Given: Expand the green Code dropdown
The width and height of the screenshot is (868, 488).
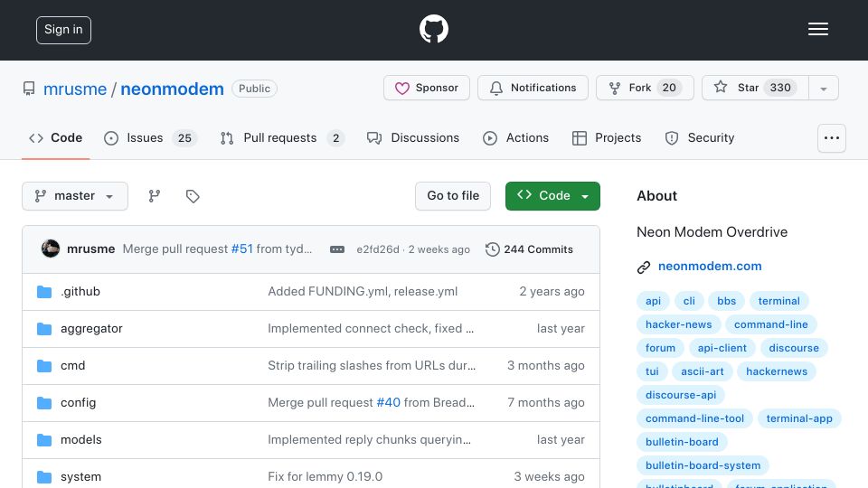Looking at the screenshot, I should point(552,196).
